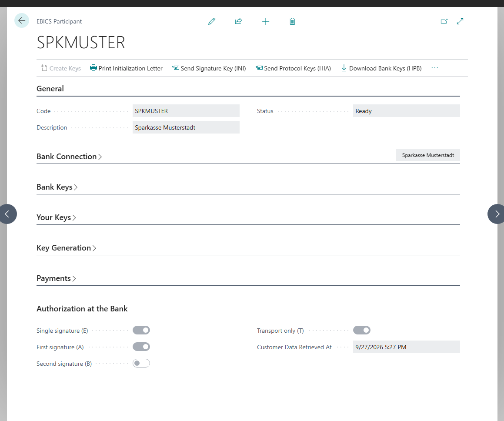The height and width of the screenshot is (421, 504).
Task: Click the Description field
Action: click(186, 127)
